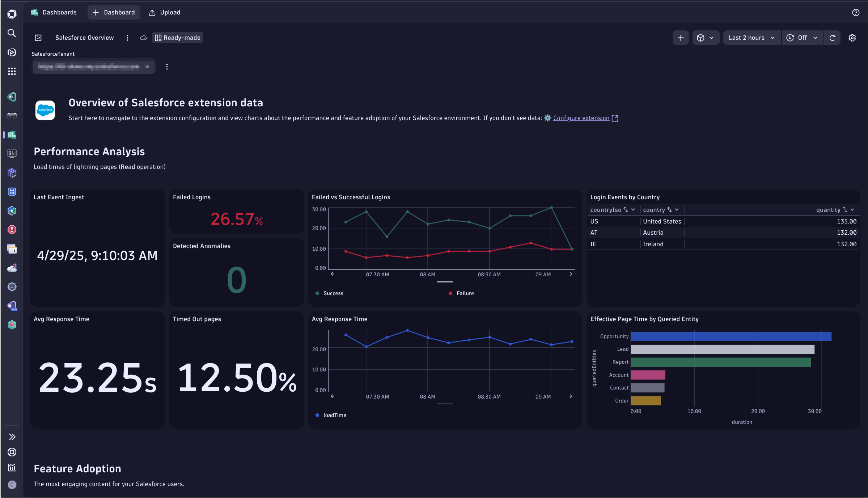The image size is (868, 498).
Task: Click the Account bar in entity chart
Action: point(648,375)
